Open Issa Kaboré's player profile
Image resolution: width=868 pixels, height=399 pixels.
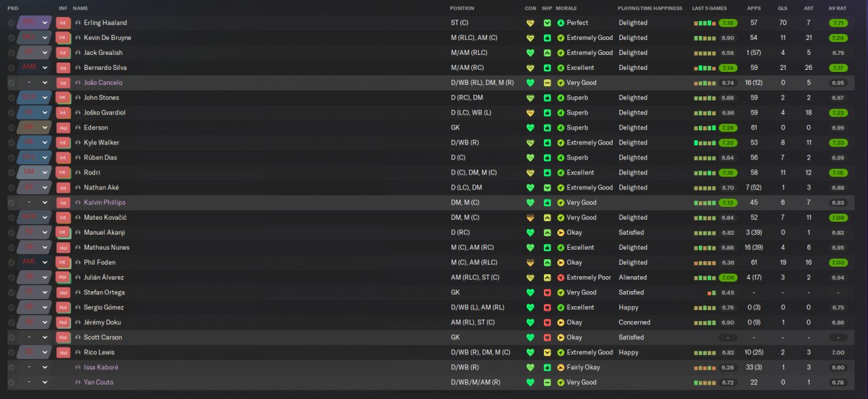click(101, 367)
